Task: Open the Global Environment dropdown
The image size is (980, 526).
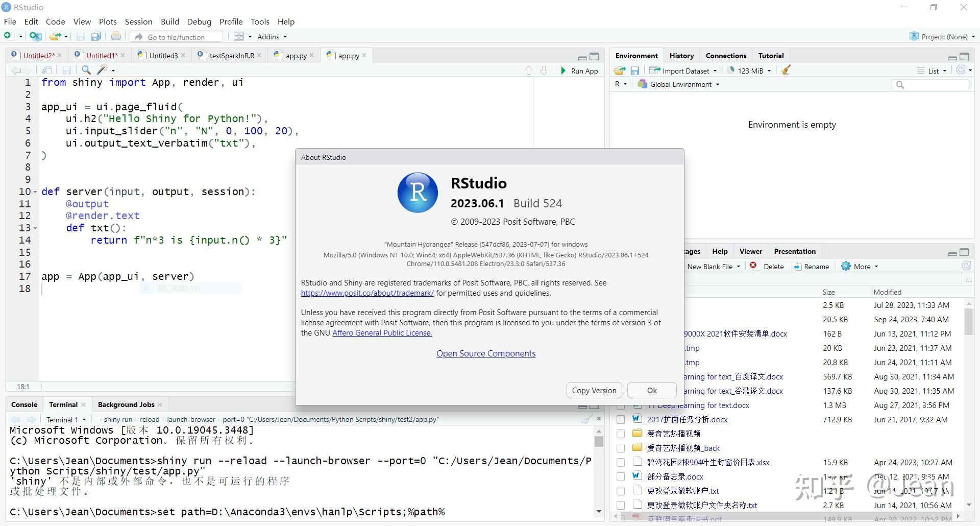Action: point(679,84)
